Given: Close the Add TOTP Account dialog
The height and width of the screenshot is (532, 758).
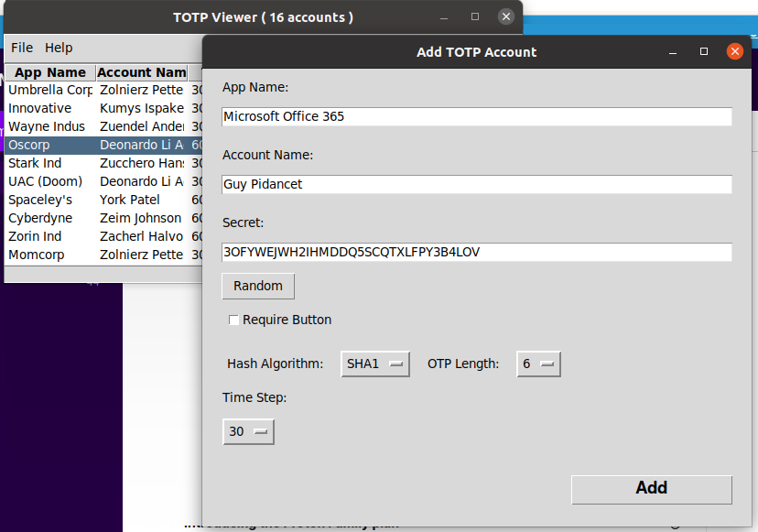Looking at the screenshot, I should point(734,52).
